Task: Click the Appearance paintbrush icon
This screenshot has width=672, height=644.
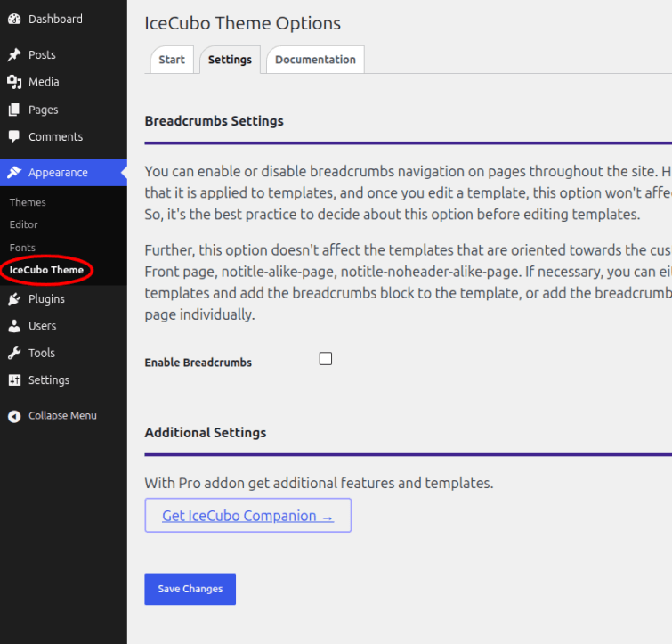Action: pyautogui.click(x=14, y=173)
